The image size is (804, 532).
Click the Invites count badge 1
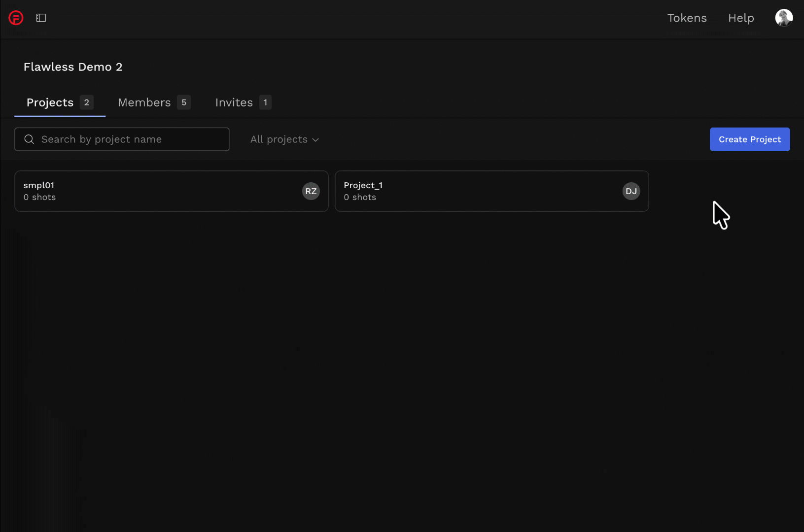(265, 102)
